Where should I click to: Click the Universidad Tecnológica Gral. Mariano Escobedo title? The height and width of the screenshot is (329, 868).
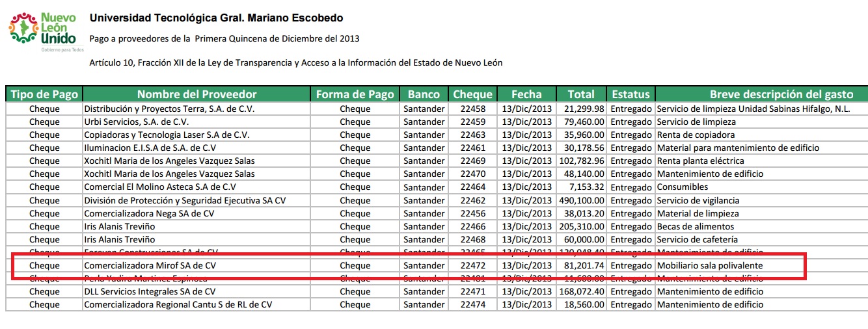click(x=216, y=18)
